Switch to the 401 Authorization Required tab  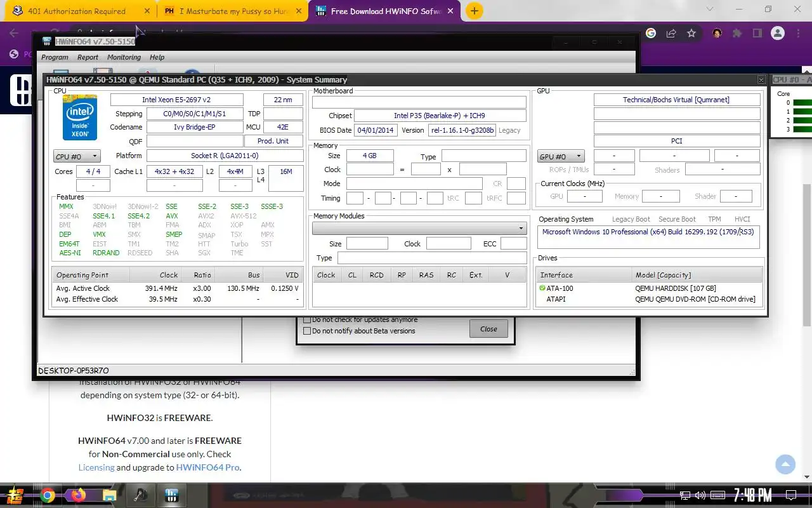[x=77, y=11]
